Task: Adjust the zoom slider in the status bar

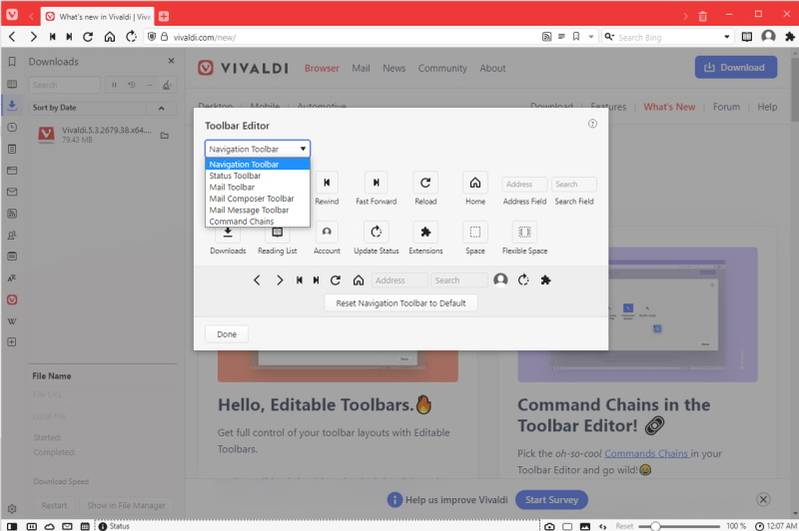Action: (x=680, y=526)
